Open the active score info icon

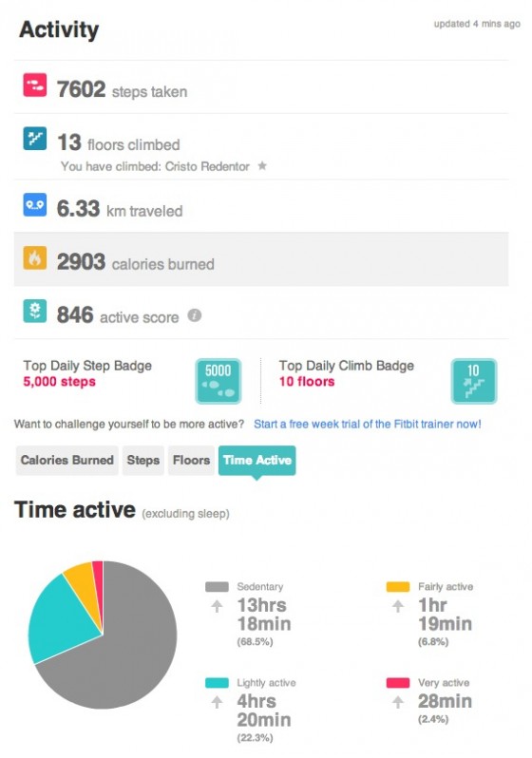(195, 315)
